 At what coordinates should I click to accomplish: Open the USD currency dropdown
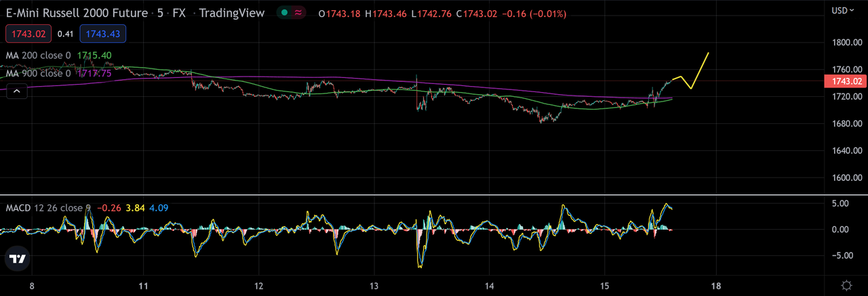tap(843, 10)
